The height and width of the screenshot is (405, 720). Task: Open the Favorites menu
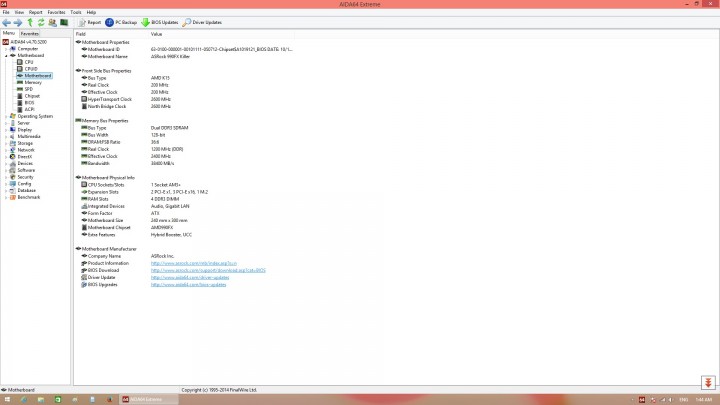56,12
